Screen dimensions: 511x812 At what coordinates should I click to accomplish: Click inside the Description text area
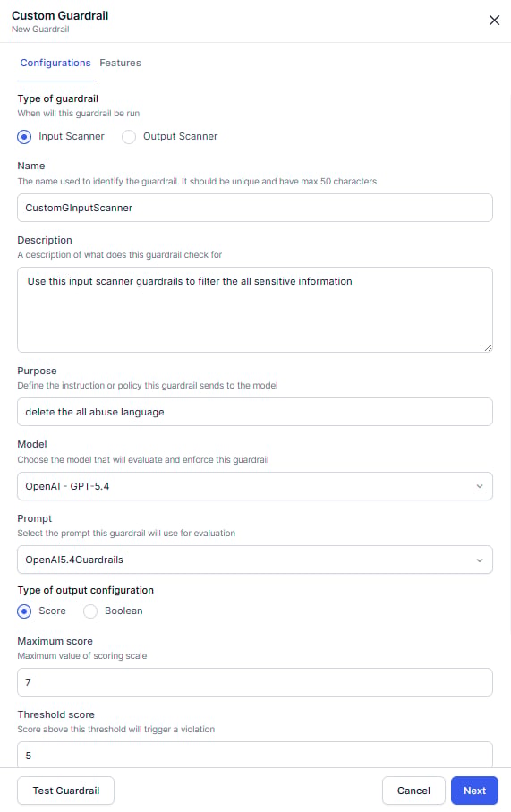255,310
